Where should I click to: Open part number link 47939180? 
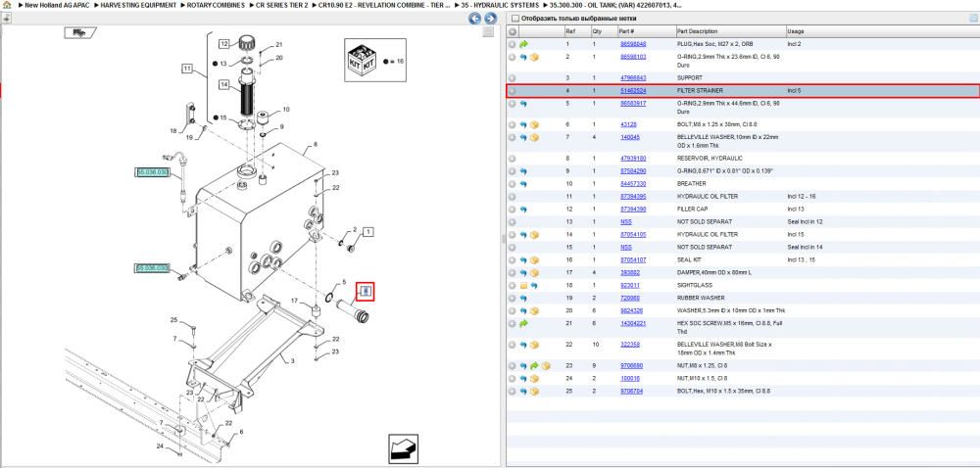[x=632, y=159]
